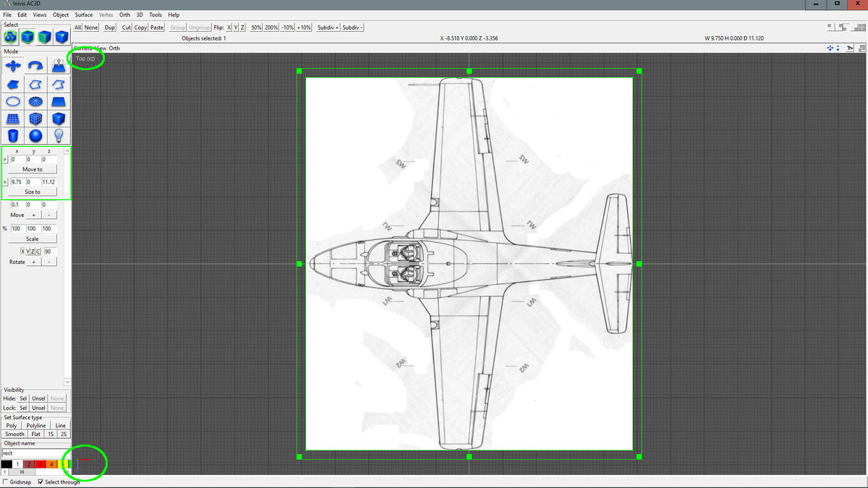Image resolution: width=868 pixels, height=488 pixels.
Task: Select the subdivided Cube tool
Action: click(36, 118)
